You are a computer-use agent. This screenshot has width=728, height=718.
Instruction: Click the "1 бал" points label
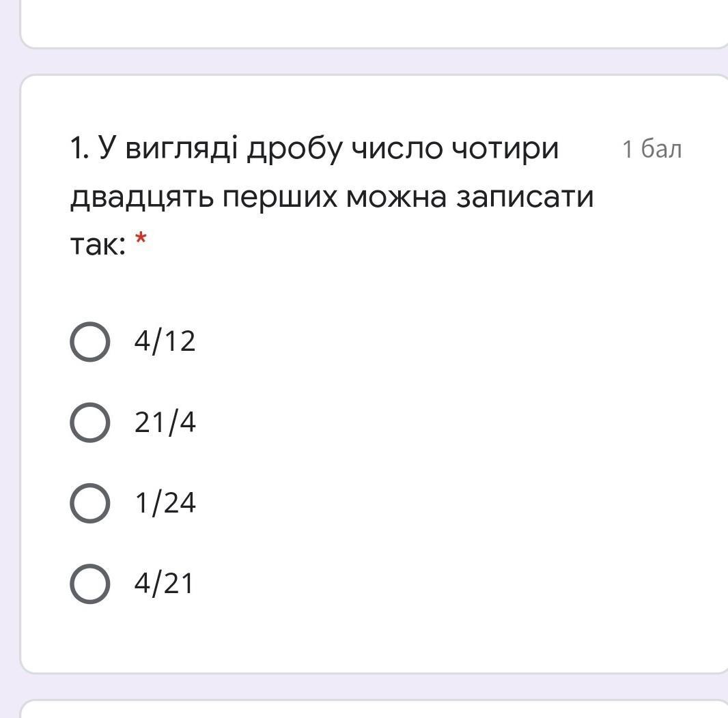coord(652,149)
